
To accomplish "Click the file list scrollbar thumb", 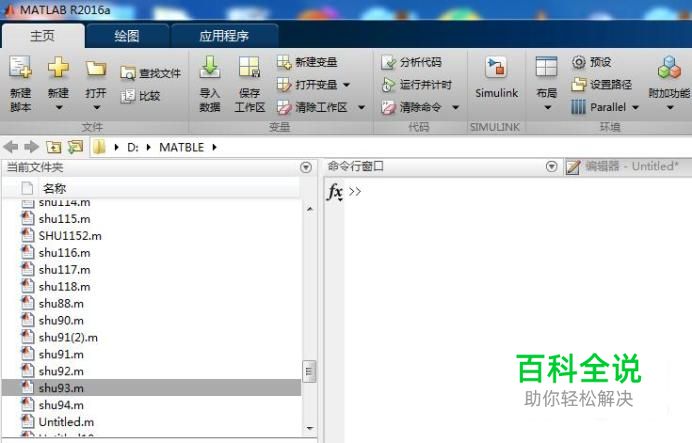I will pos(309,372).
